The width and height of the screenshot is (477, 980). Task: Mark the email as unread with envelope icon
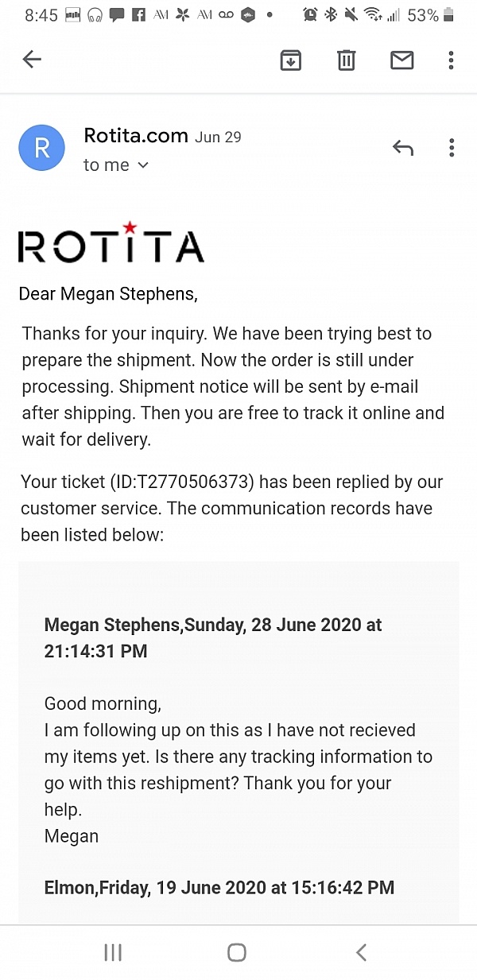click(401, 60)
